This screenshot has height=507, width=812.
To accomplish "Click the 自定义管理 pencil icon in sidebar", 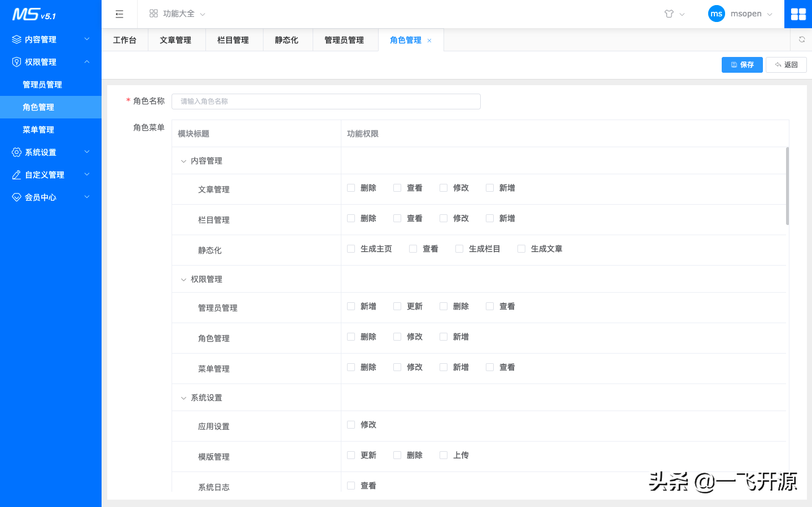I will coord(15,174).
